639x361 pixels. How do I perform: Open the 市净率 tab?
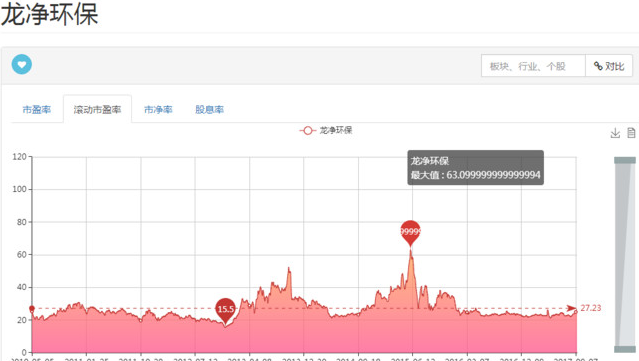point(158,110)
